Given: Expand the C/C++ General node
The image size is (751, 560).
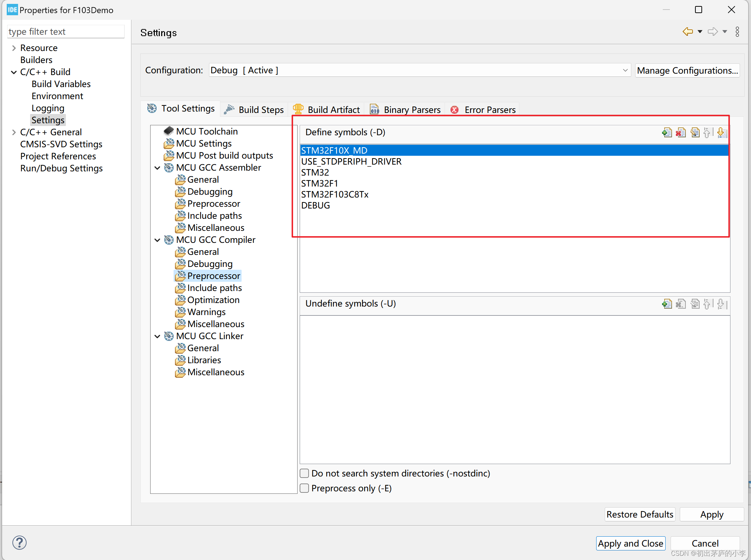Looking at the screenshot, I should coord(14,132).
